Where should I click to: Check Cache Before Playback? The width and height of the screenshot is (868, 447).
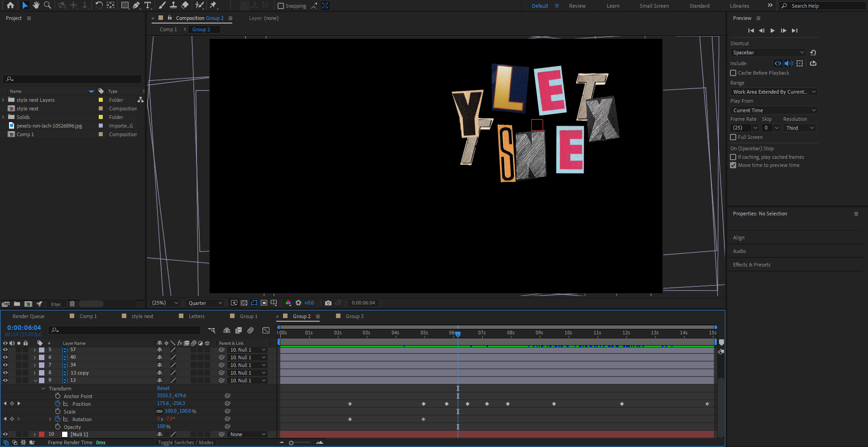(x=733, y=73)
